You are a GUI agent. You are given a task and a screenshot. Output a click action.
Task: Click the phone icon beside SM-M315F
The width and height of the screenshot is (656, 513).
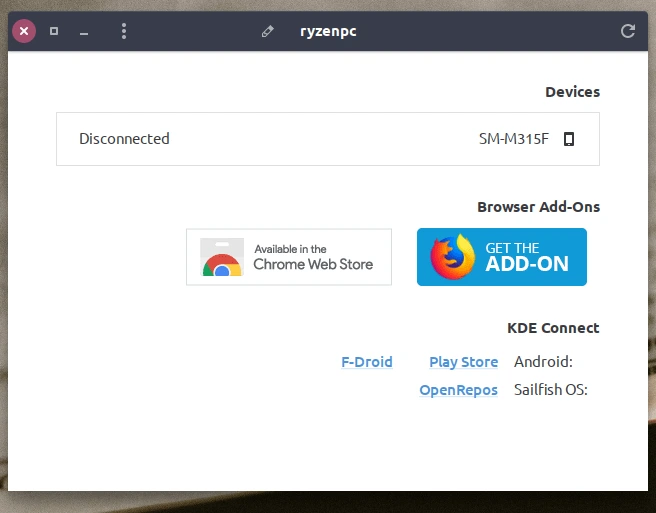(569, 139)
